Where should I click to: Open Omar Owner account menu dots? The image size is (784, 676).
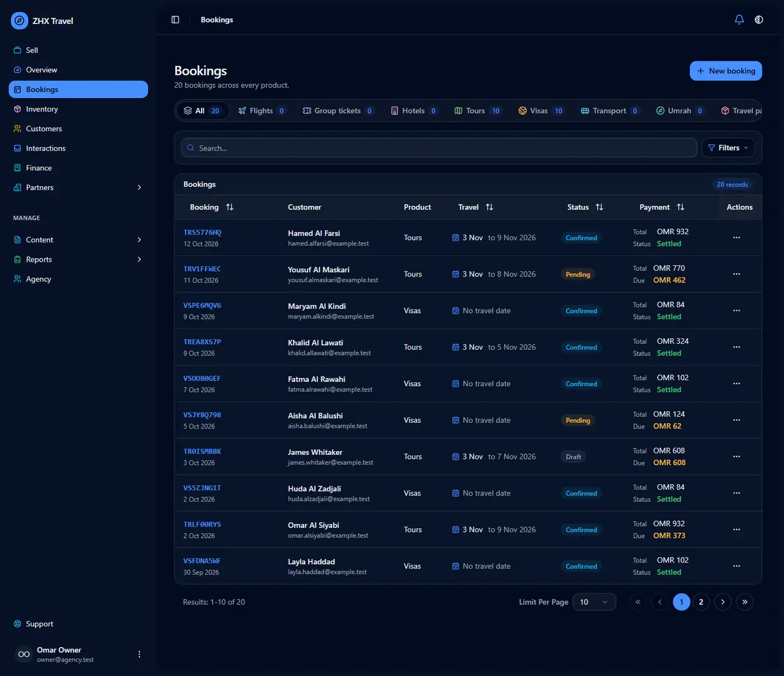[x=139, y=655]
